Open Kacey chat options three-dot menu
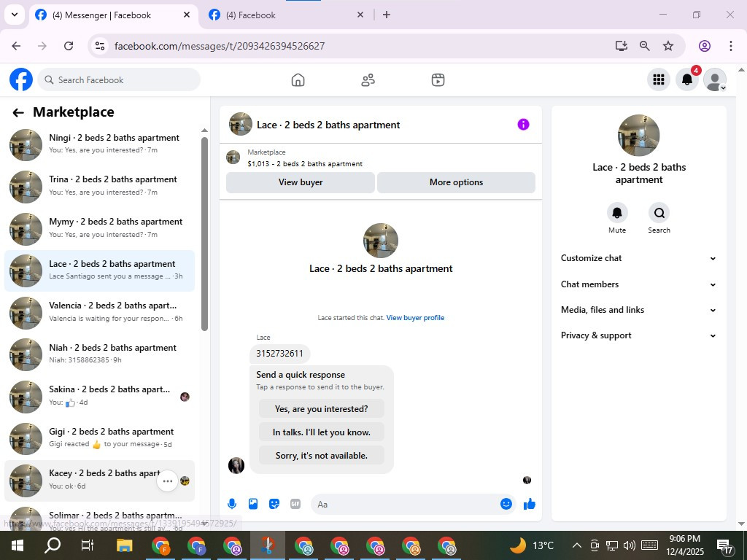 tap(167, 481)
